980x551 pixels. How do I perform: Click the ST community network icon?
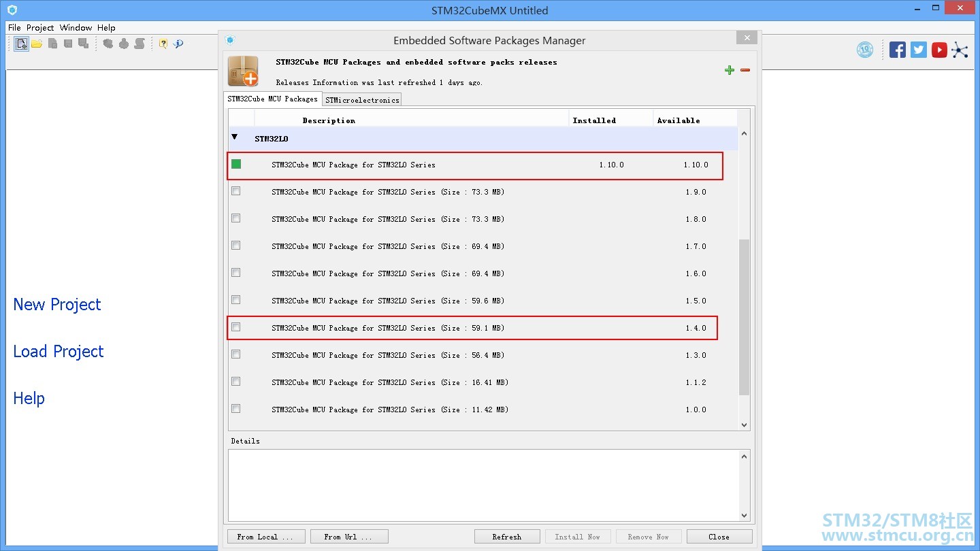click(960, 50)
